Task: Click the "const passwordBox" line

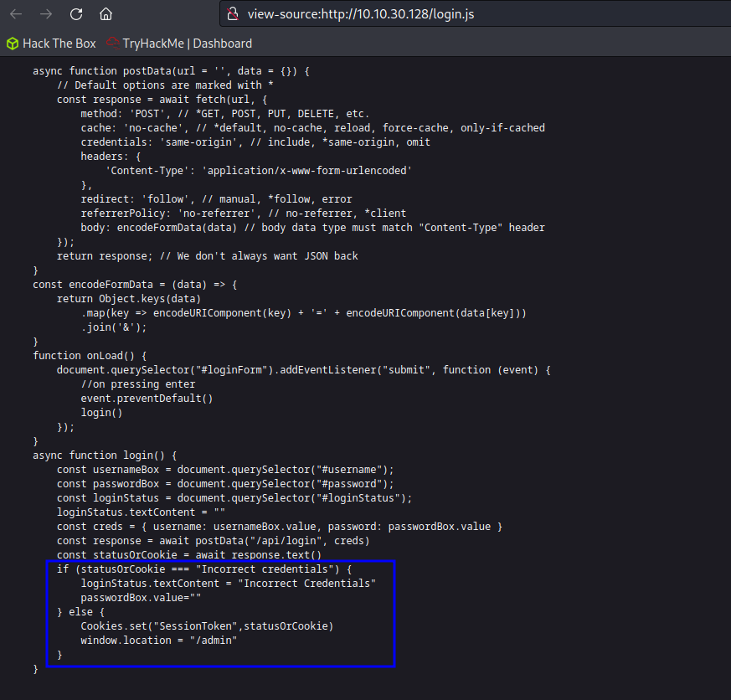Action: [225, 484]
